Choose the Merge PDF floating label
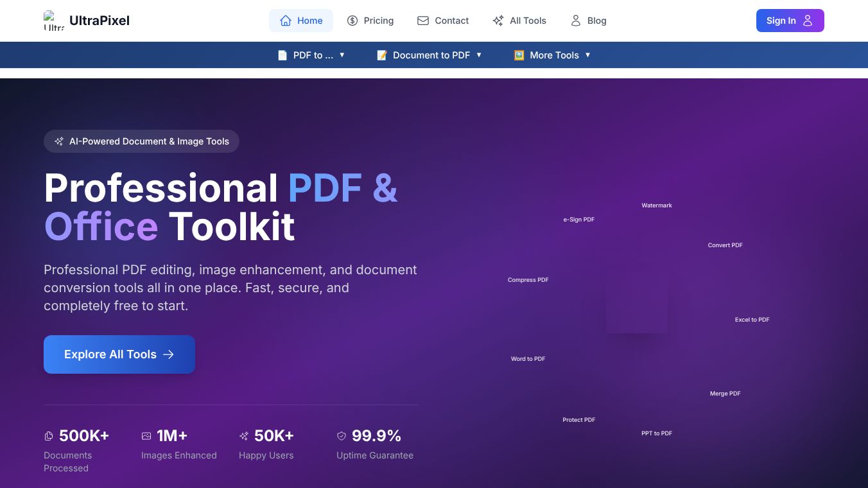The height and width of the screenshot is (488, 868). (x=725, y=394)
